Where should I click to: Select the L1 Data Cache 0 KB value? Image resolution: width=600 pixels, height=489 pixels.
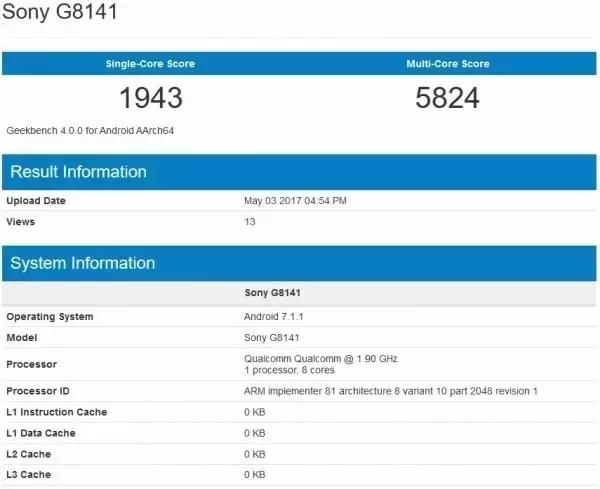point(255,433)
